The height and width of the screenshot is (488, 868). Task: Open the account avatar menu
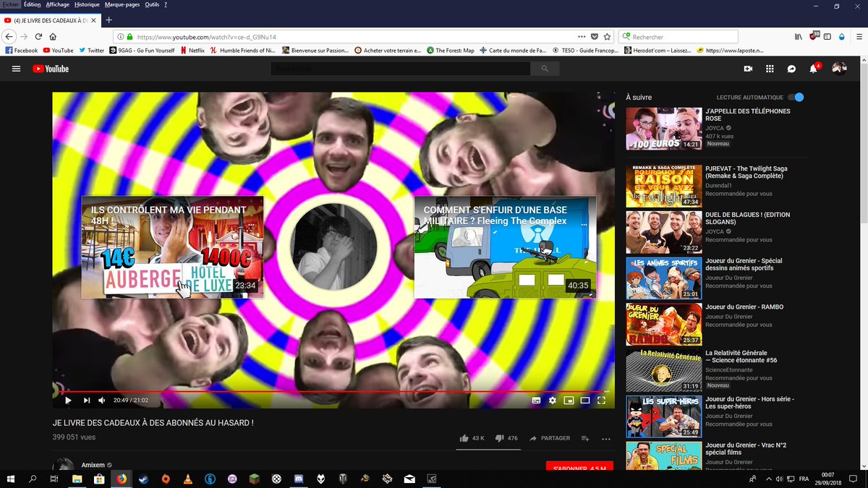[x=839, y=69]
